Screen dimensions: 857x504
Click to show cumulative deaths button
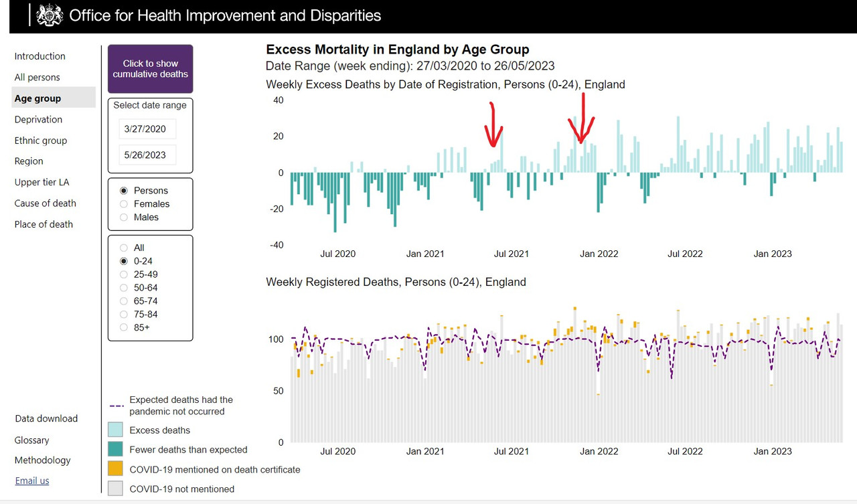click(151, 69)
